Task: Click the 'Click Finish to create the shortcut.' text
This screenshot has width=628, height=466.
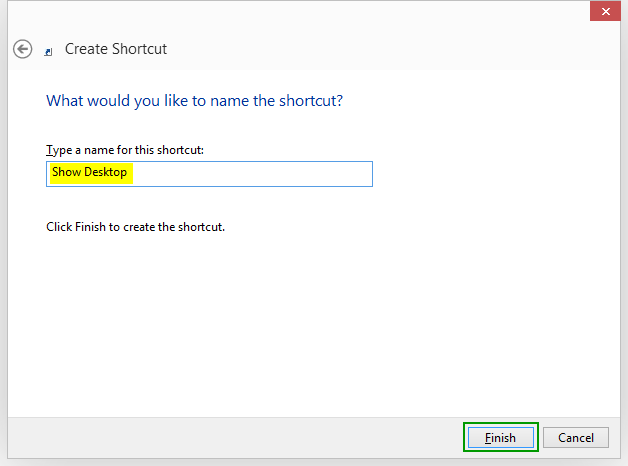Action: [x=135, y=227]
